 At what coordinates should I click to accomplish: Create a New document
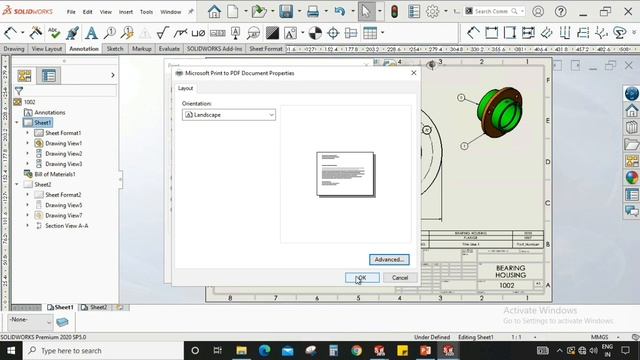[233, 11]
